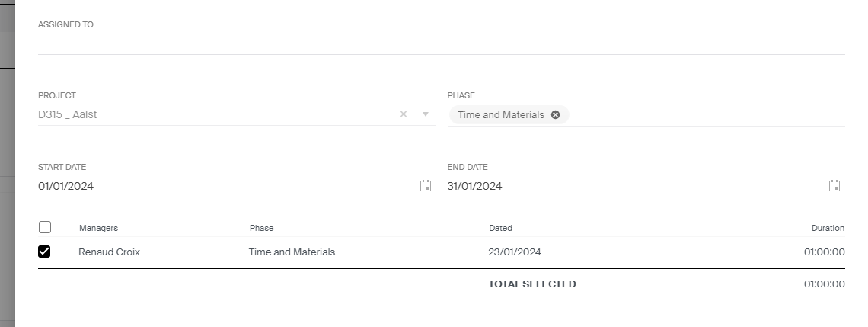Sort by the Dated column header
The width and height of the screenshot is (868, 327).
500,228
